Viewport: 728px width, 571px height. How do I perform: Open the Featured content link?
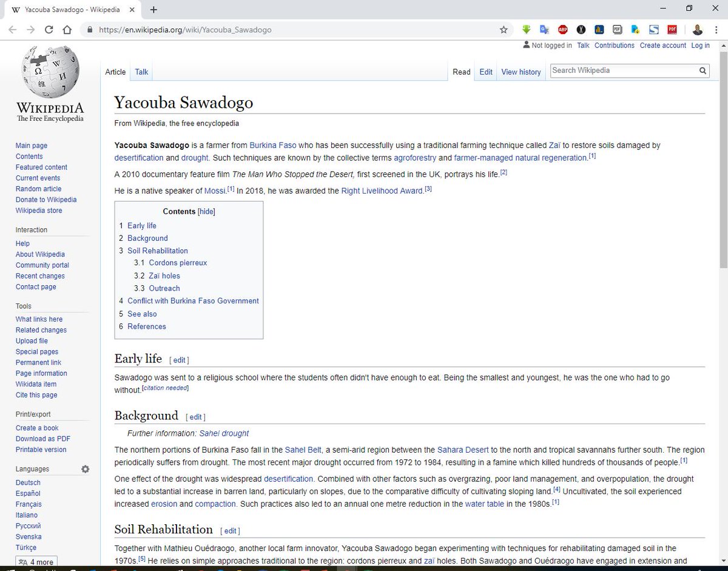coord(41,167)
